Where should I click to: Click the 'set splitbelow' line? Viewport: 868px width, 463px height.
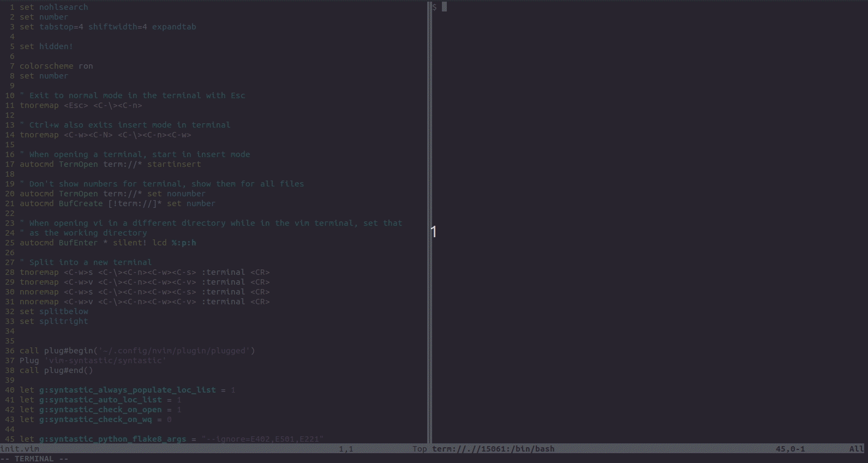click(x=53, y=311)
